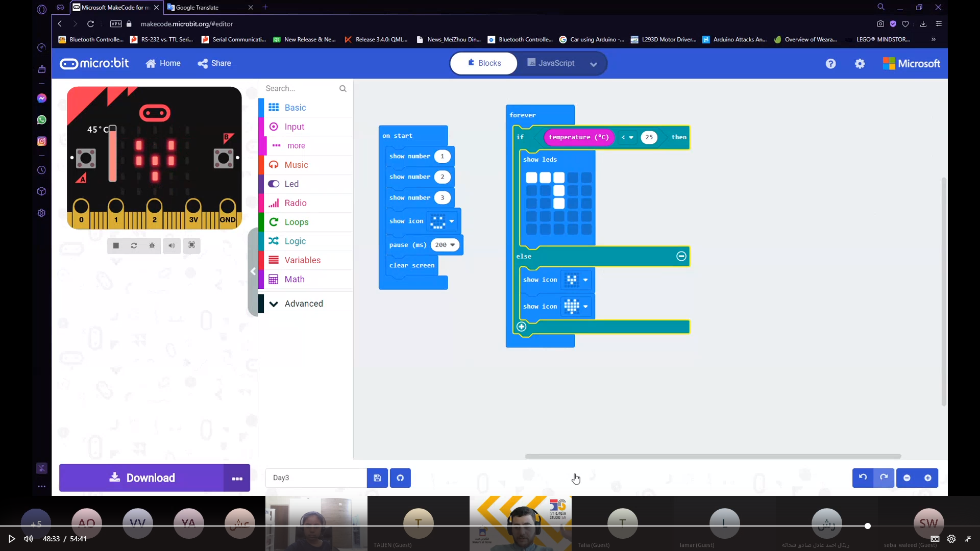Toggle simulator debug slow-motion mode
Screen dimensions: 980x551
pos(152,245)
